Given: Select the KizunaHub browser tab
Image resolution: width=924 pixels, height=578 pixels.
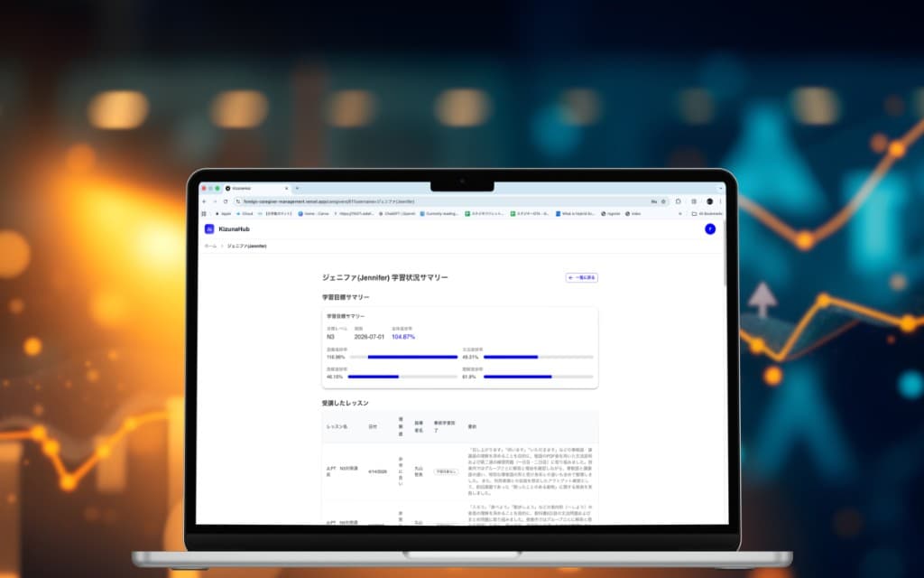Looking at the screenshot, I should [257, 188].
